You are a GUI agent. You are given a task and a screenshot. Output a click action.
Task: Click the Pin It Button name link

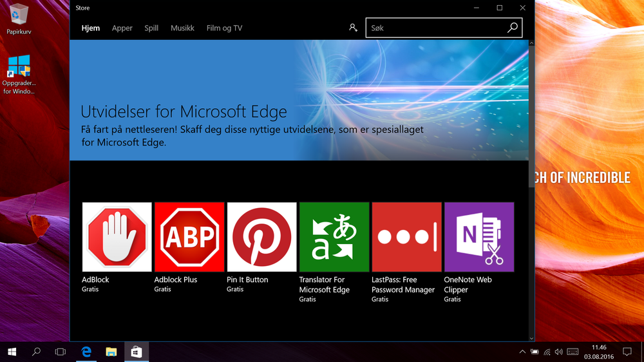click(247, 280)
